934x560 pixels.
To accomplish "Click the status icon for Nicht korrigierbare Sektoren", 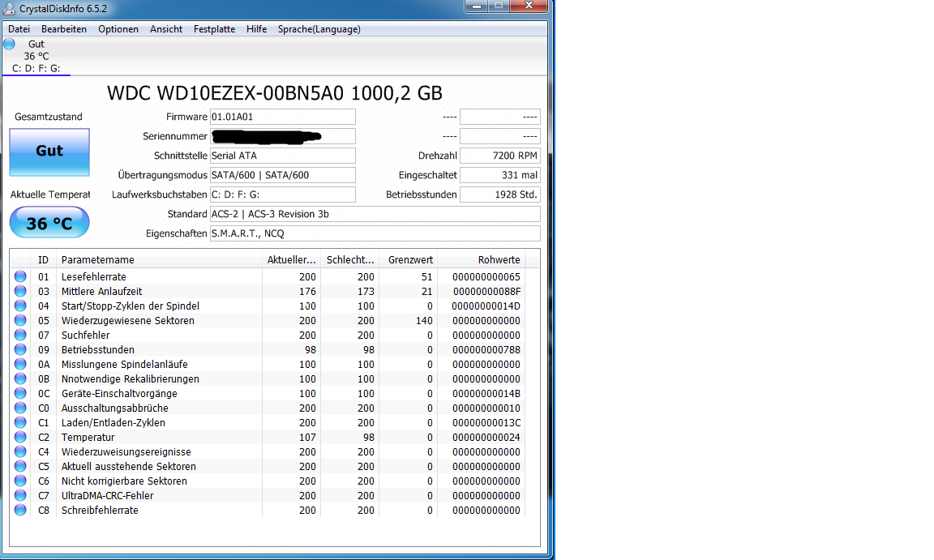I will [20, 481].
